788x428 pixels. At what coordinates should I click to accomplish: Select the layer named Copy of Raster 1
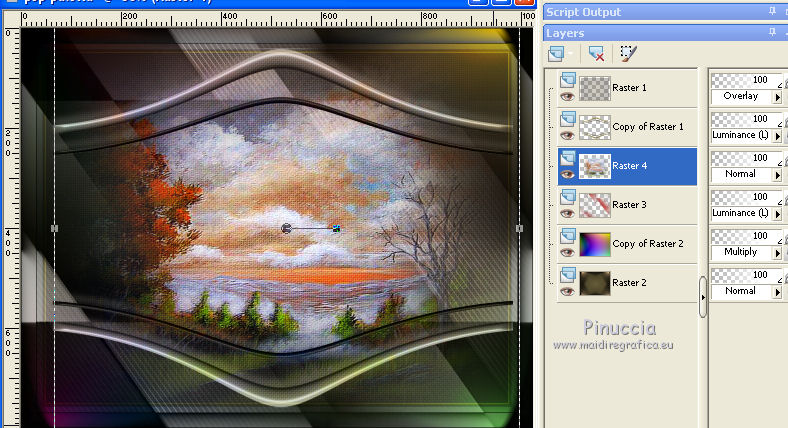click(648, 127)
